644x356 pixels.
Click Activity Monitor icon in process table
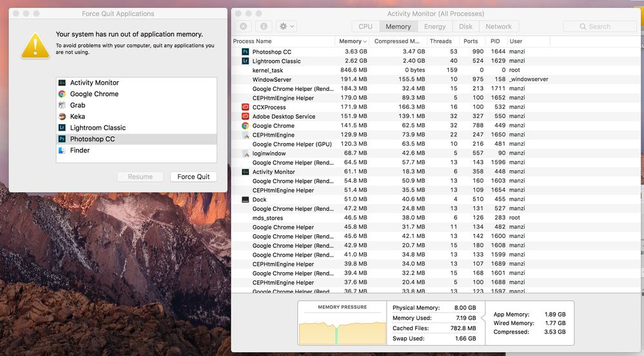pyautogui.click(x=245, y=172)
